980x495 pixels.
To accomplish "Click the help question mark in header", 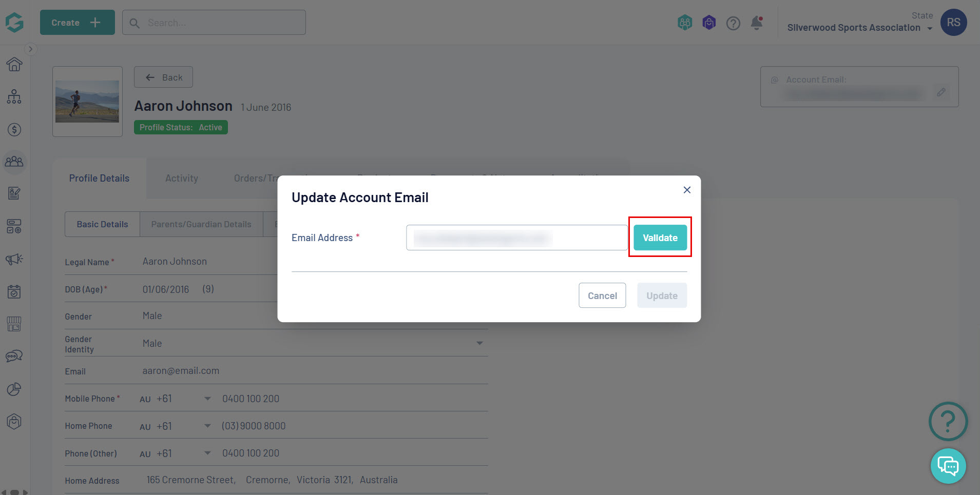I will click(x=733, y=23).
